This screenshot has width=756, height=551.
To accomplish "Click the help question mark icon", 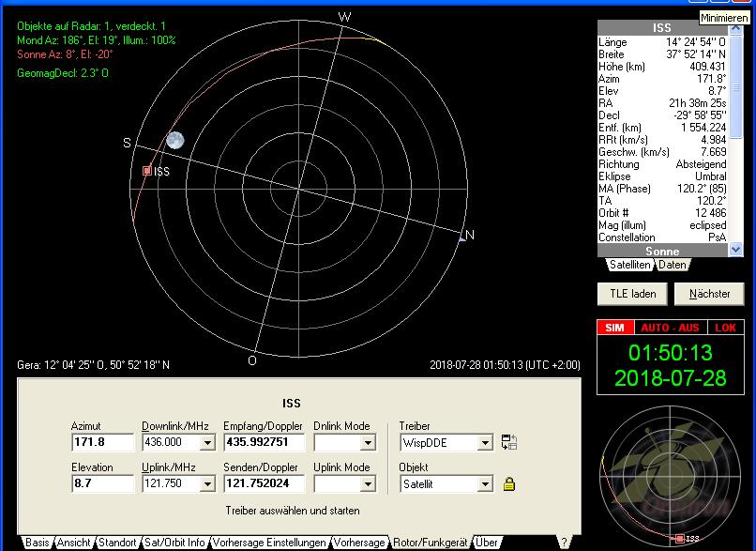I will coord(563,543).
